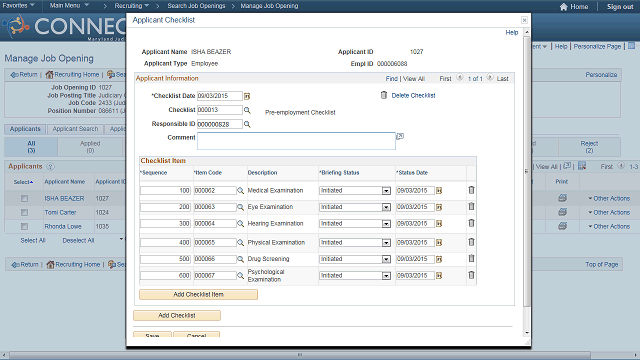Screen dimensions: 640x360
Task: Open Briefing Status dropdown for Hearing Examination
Action: click(386, 224)
